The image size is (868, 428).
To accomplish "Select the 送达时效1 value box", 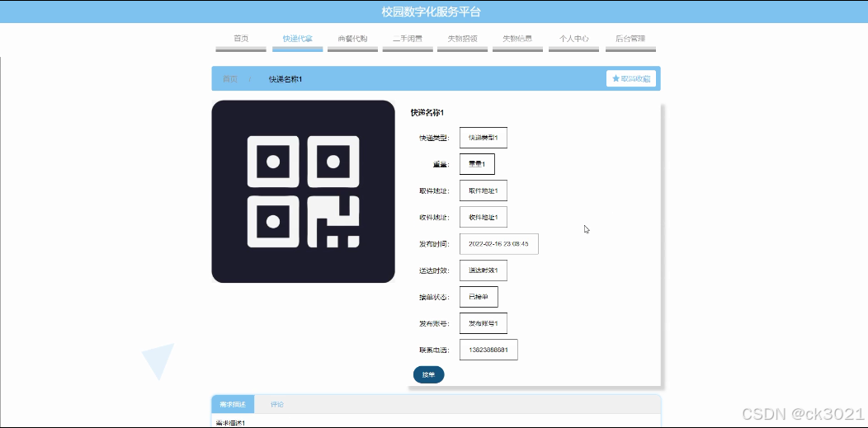I will click(484, 270).
